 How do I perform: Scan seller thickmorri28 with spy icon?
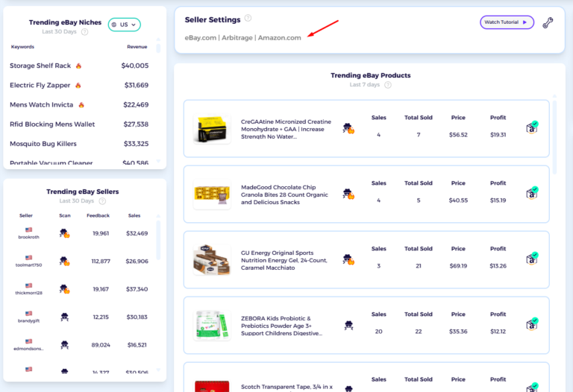pyautogui.click(x=65, y=289)
